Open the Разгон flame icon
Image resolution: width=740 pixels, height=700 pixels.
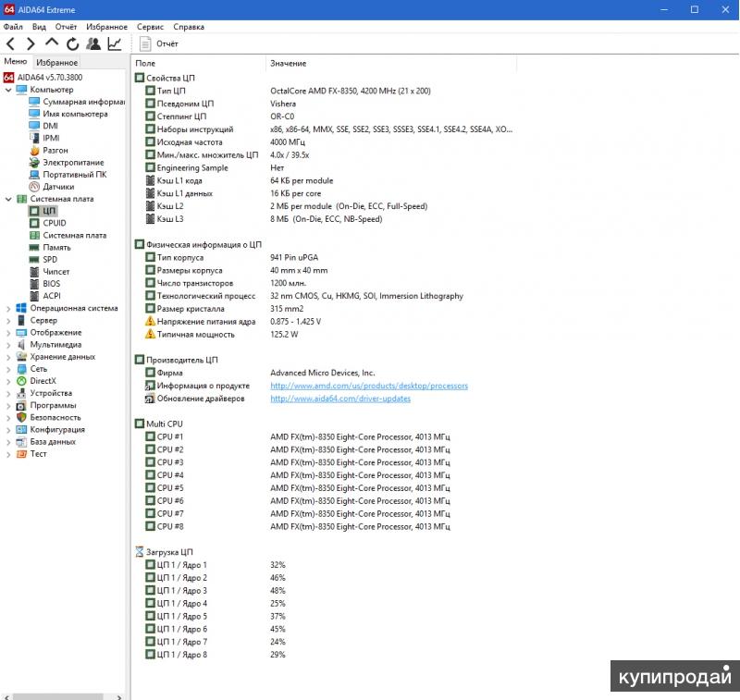pos(34,151)
